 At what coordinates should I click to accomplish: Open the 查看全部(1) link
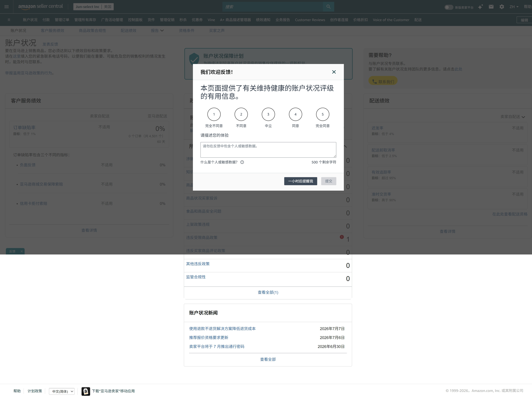click(268, 292)
